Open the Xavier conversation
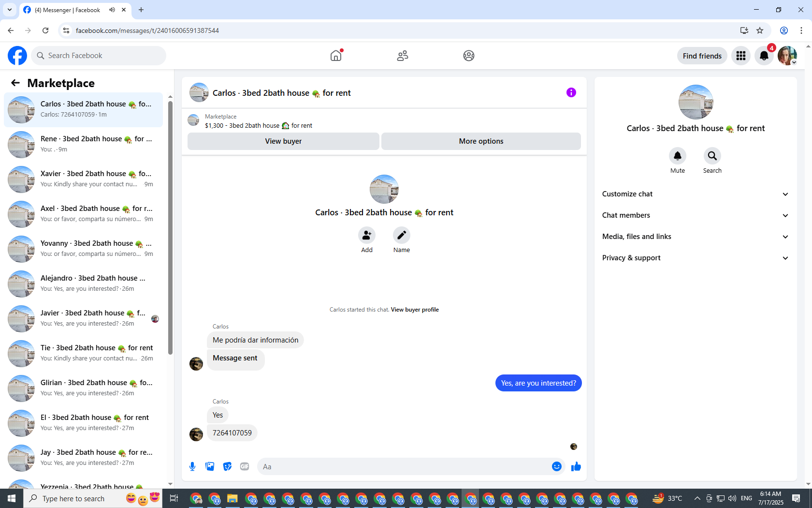Image resolution: width=812 pixels, height=508 pixels. 83,179
